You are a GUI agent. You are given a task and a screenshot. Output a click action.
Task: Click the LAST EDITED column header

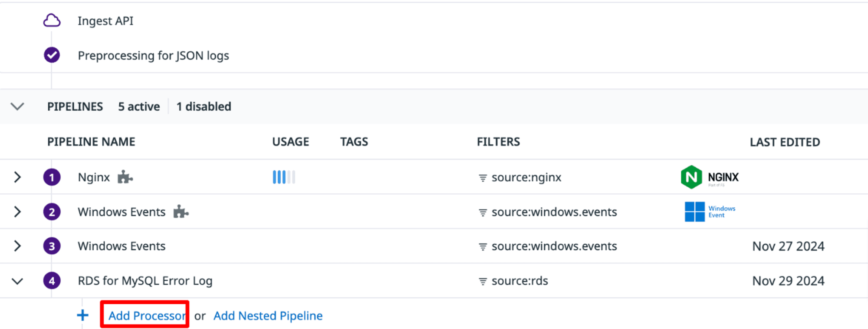[x=785, y=142]
